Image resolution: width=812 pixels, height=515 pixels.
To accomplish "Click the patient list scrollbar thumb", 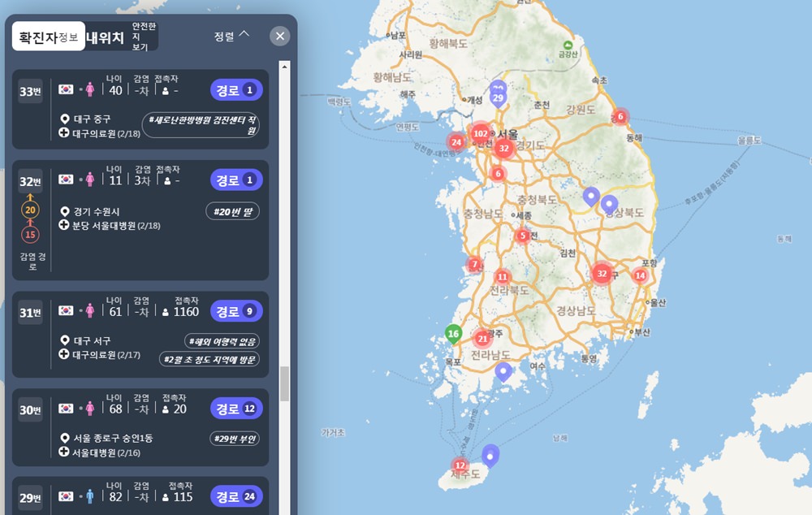I will 284,384.
